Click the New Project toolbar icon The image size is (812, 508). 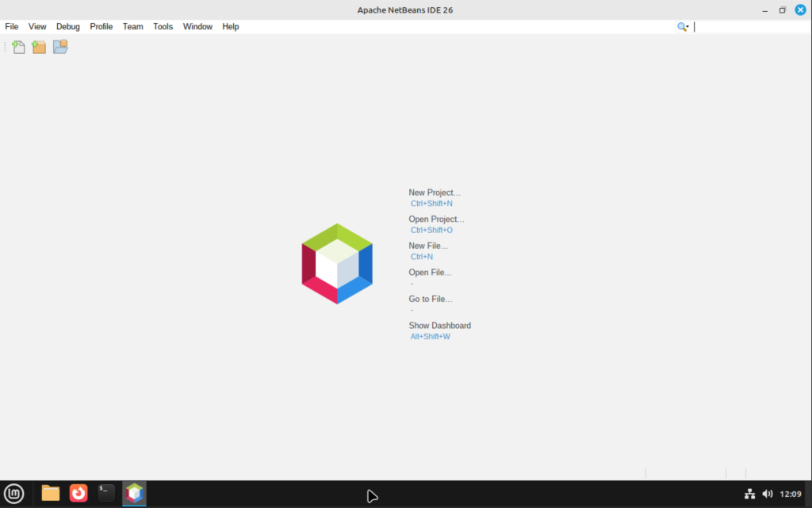tap(38, 47)
